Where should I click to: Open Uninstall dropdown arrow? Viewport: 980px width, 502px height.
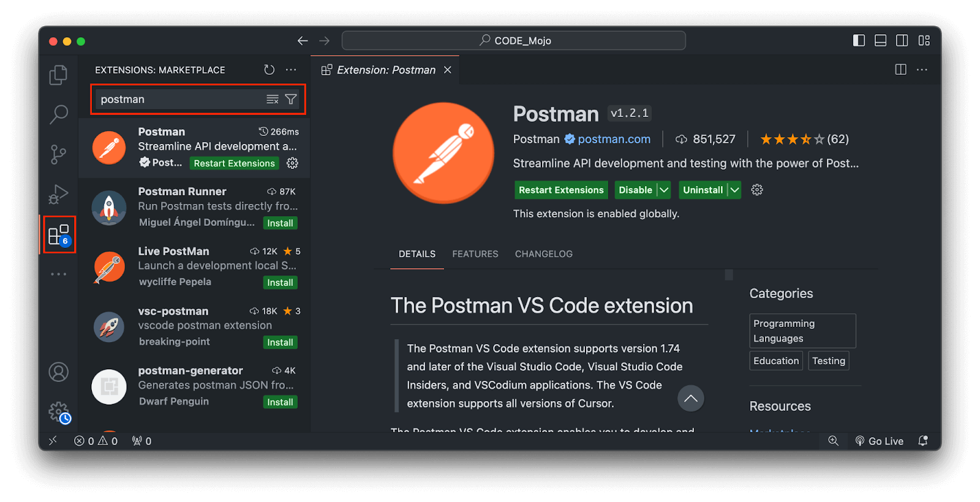click(x=734, y=190)
